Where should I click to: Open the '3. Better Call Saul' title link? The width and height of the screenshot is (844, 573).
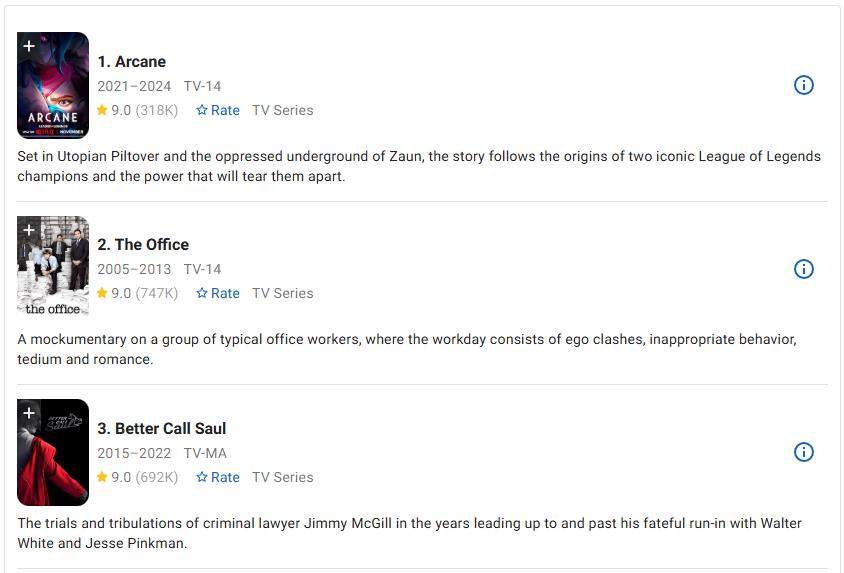click(162, 429)
